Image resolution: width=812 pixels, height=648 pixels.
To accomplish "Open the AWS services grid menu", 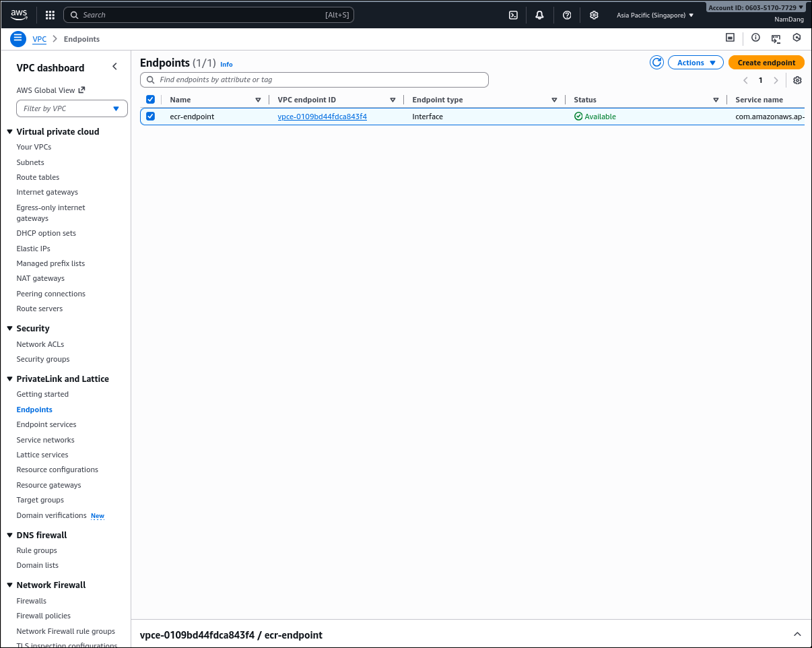I will click(49, 14).
